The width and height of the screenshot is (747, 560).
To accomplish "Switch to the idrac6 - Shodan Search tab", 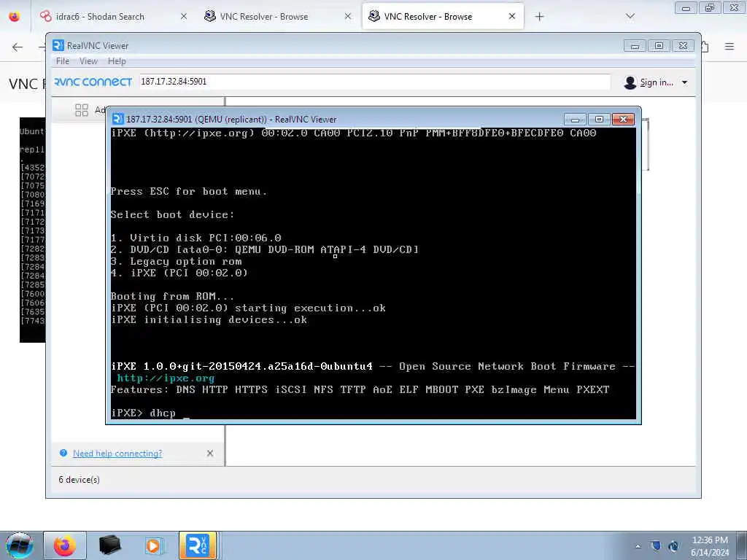I will coord(100,16).
